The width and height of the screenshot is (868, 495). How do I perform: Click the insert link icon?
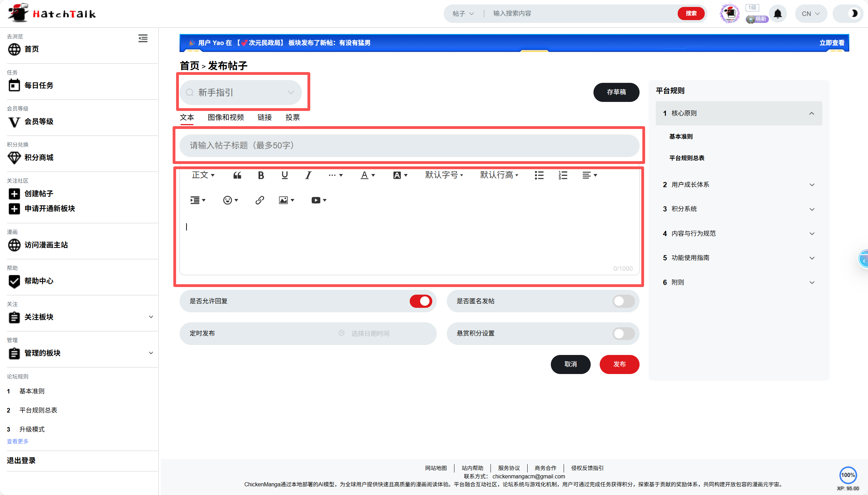[260, 200]
